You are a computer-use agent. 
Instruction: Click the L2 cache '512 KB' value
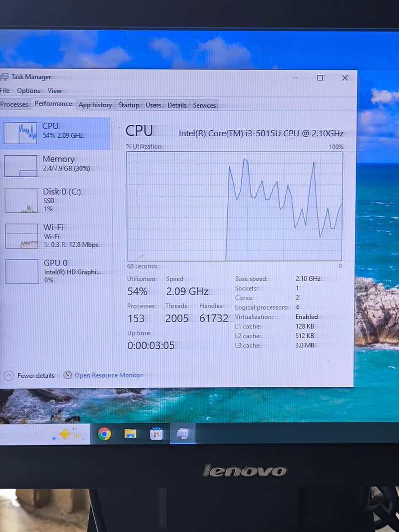305,335
